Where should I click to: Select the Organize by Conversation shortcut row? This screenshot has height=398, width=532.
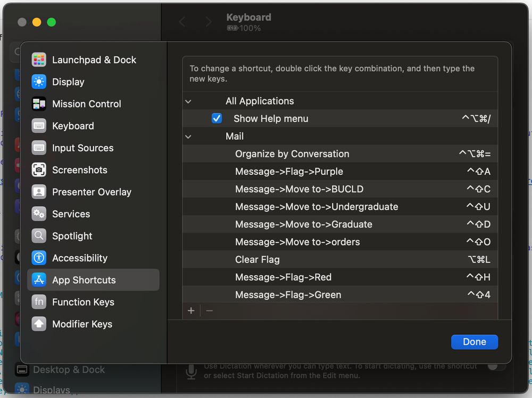click(340, 154)
